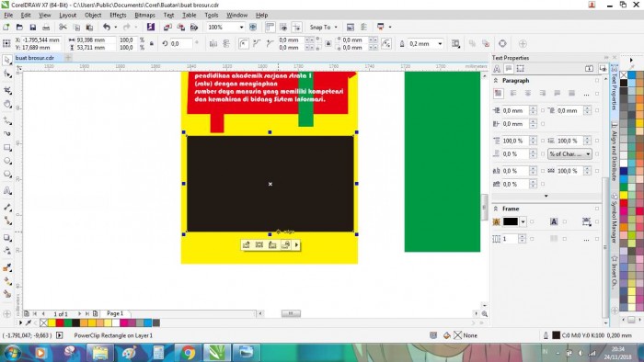644x362 pixels.
Task: Select center alignment in Paragraph
Action: (x=528, y=94)
